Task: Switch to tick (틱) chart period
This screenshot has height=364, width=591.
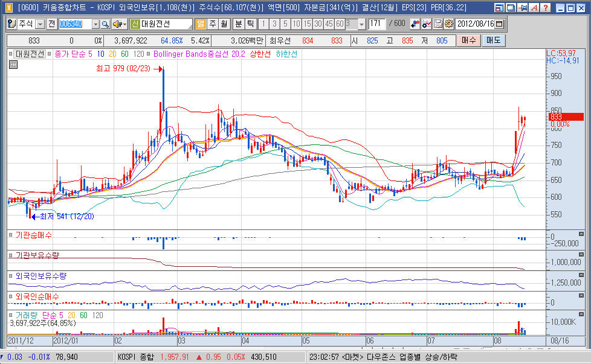Action: tap(250, 24)
